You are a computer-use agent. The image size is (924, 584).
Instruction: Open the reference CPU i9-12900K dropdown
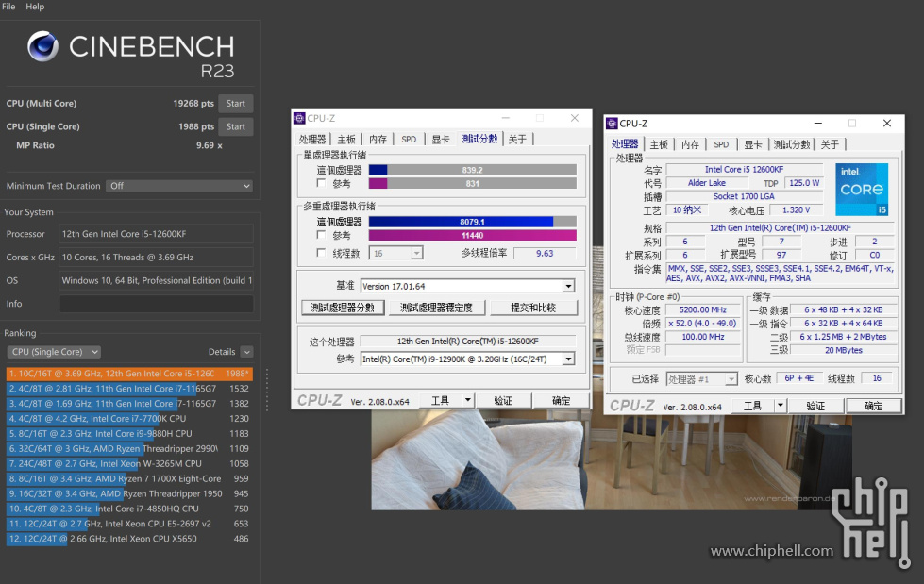coord(467,359)
